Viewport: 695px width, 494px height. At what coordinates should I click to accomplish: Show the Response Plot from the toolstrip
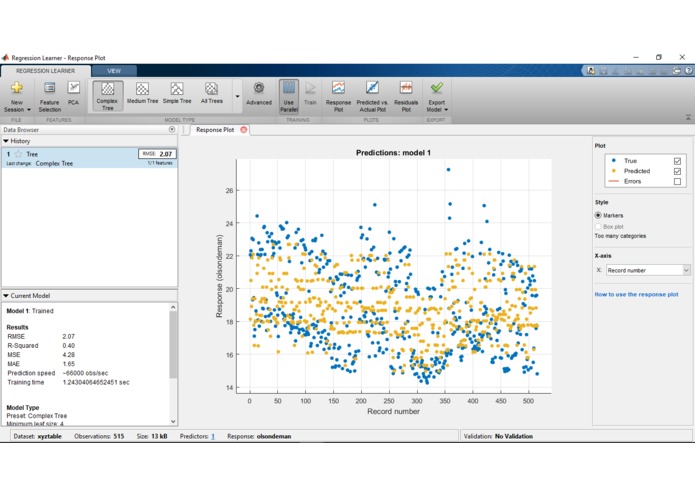click(338, 97)
